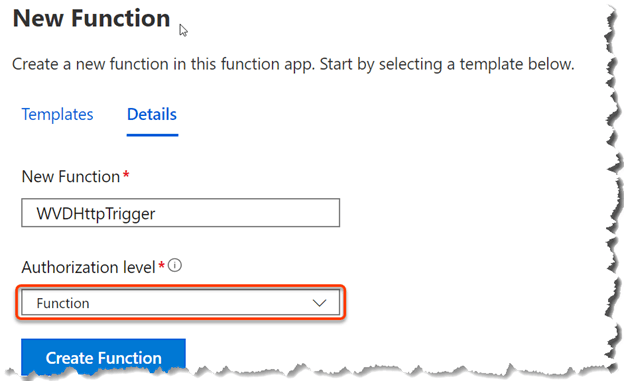Click the New Function page heading
The height and width of the screenshot is (381, 624).
tap(92, 18)
